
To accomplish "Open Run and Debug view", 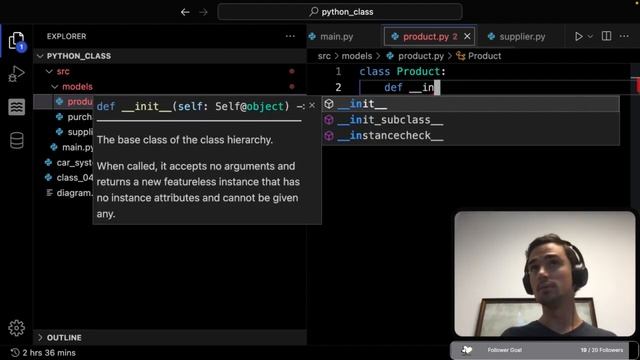I will coord(16,74).
